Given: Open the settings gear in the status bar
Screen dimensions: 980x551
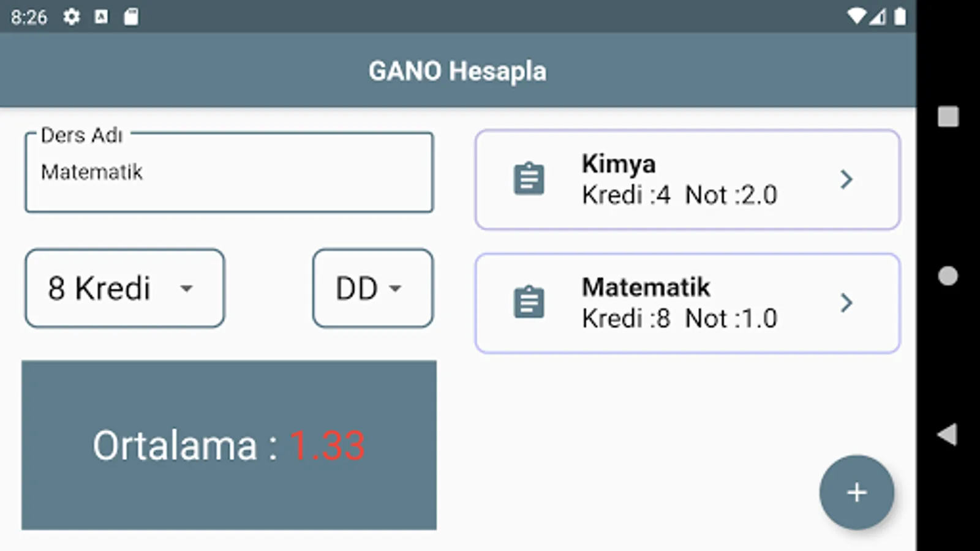Looking at the screenshot, I should point(72,17).
